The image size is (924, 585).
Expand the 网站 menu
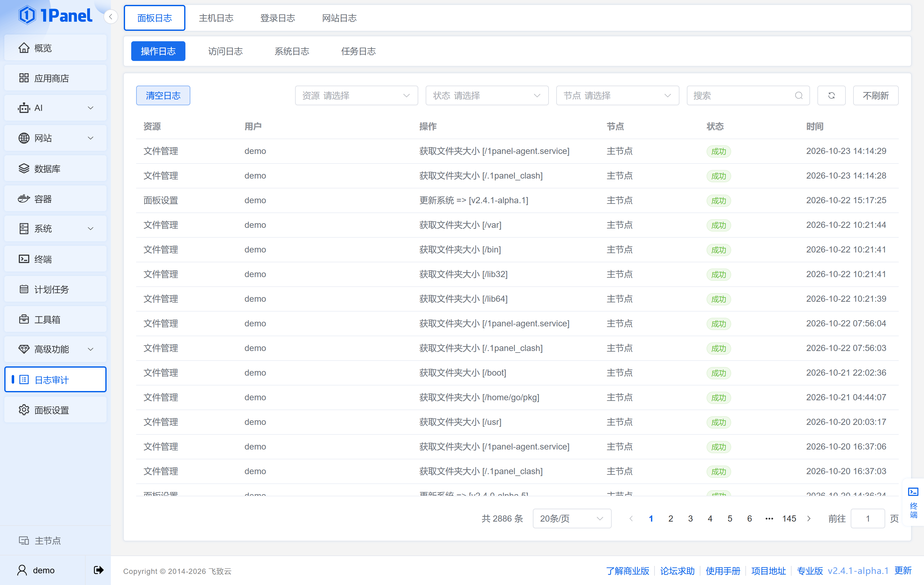click(55, 138)
